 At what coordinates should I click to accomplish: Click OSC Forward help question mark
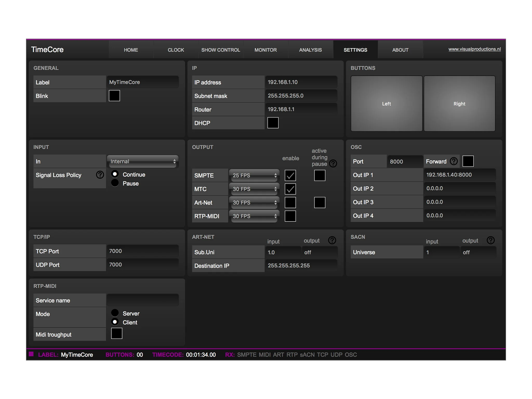coord(454,161)
